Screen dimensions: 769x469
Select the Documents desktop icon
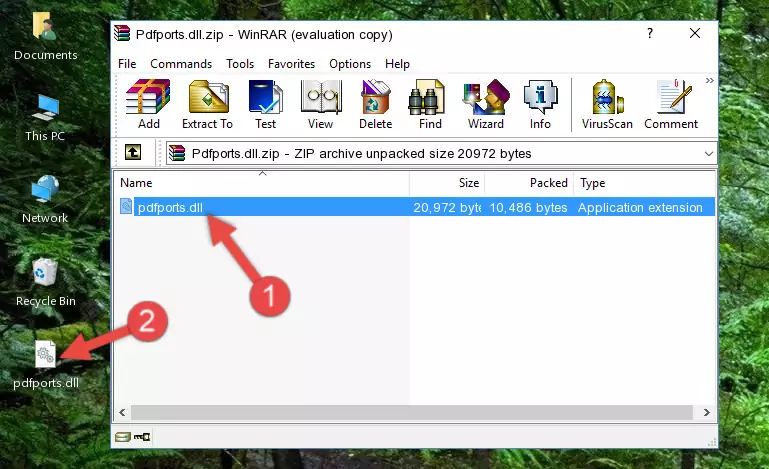click(x=46, y=37)
